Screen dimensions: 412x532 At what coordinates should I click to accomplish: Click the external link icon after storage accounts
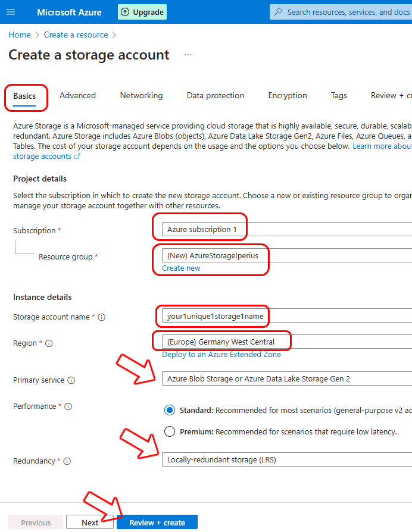pos(77,157)
